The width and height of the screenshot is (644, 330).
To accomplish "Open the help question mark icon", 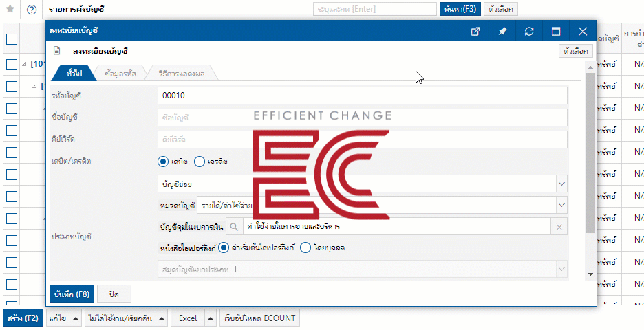I will point(31,9).
